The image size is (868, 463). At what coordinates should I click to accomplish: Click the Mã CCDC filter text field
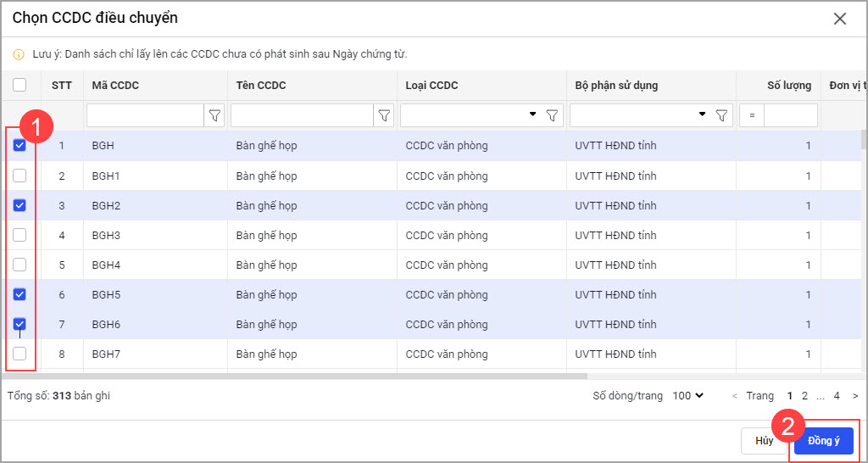point(144,115)
